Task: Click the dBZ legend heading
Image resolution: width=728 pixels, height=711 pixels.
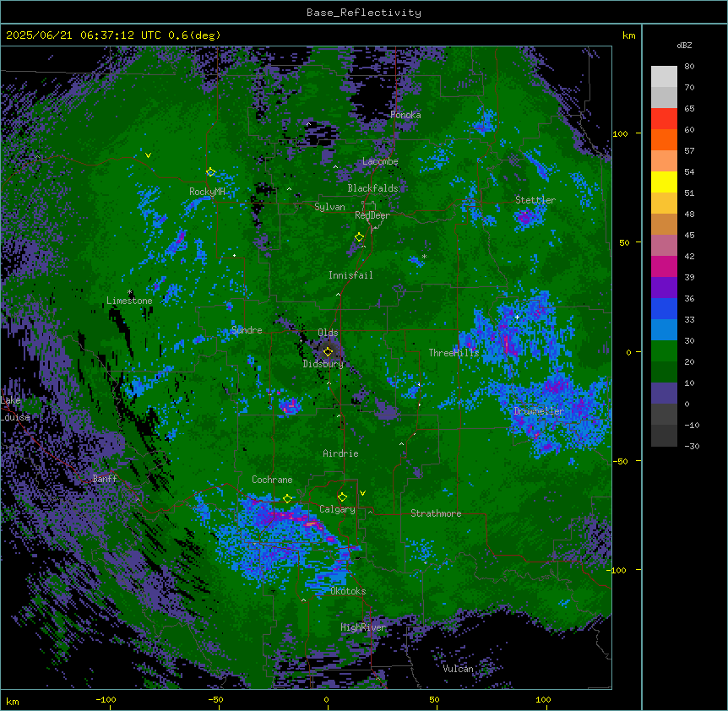Action: click(x=684, y=46)
